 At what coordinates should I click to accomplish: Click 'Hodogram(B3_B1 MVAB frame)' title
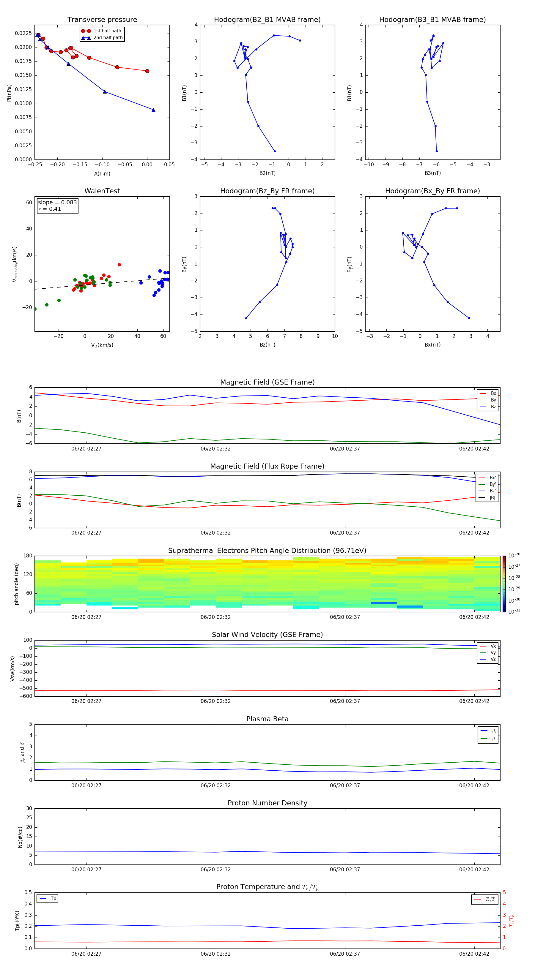click(x=432, y=20)
